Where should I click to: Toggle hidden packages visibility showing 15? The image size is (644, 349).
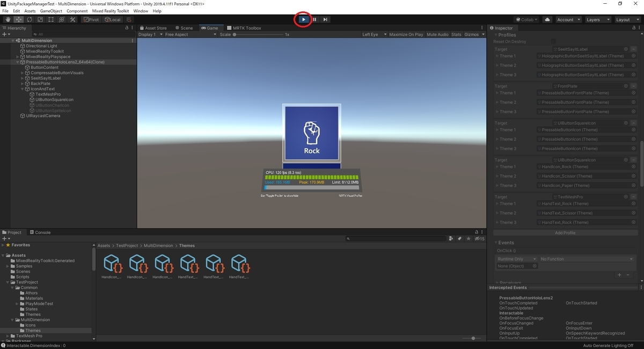(x=479, y=238)
